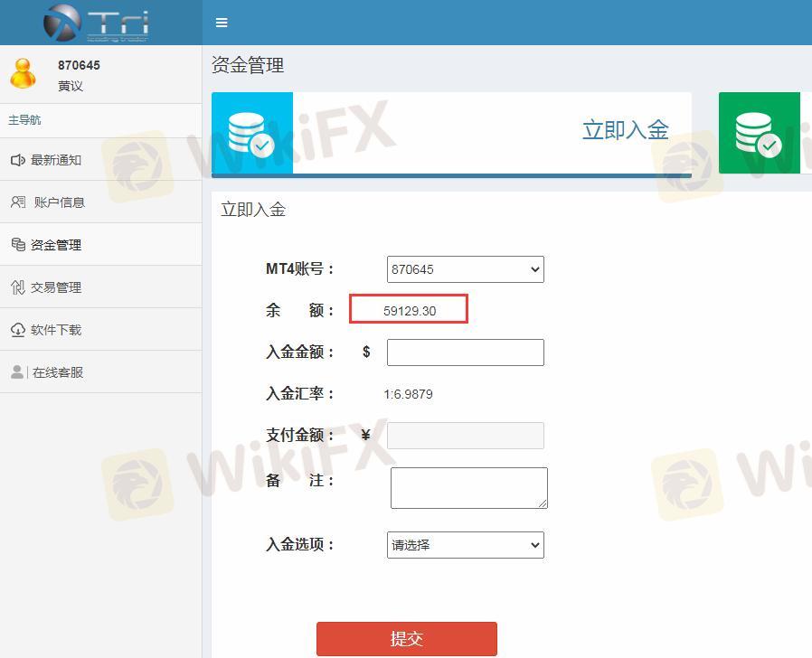Click the blue database deposit icon
This screenshot has width=812, height=658.
click(252, 133)
